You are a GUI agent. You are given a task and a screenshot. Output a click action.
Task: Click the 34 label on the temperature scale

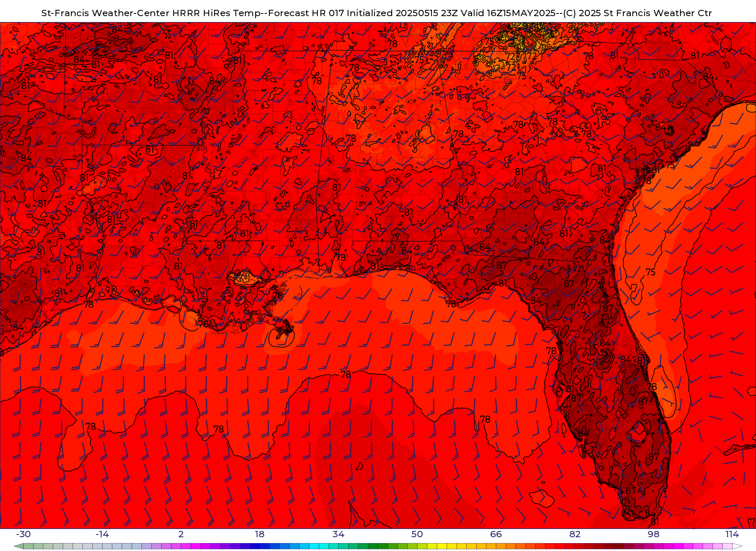[x=338, y=534]
